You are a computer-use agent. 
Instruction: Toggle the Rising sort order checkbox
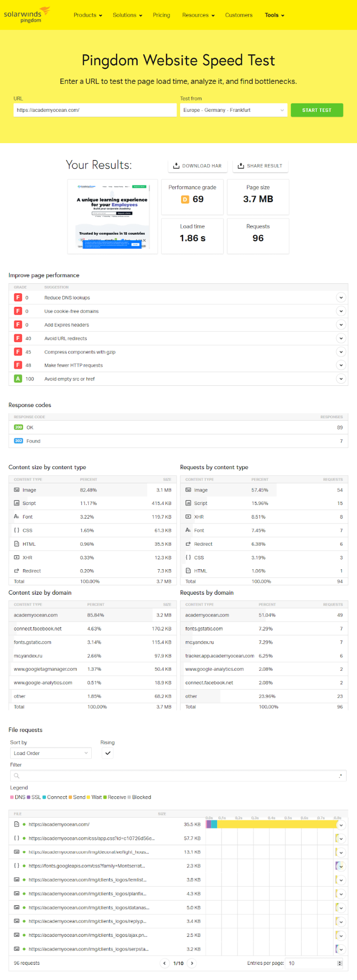108,754
